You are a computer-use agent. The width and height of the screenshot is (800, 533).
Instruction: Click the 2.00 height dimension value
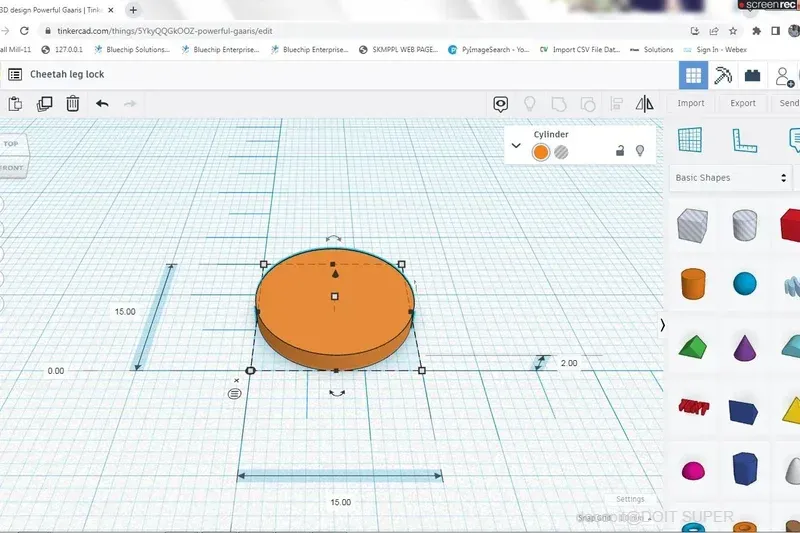point(569,363)
